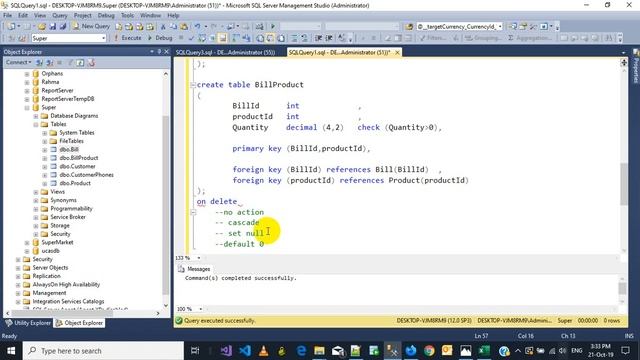Open the Connect dropdown in Object Explorer
The height and width of the screenshot is (360, 640).
[x=18, y=62]
